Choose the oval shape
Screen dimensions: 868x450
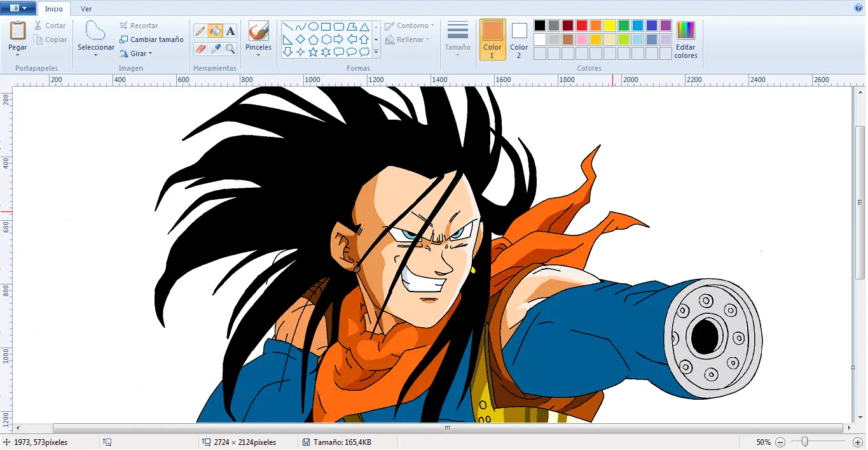click(313, 27)
